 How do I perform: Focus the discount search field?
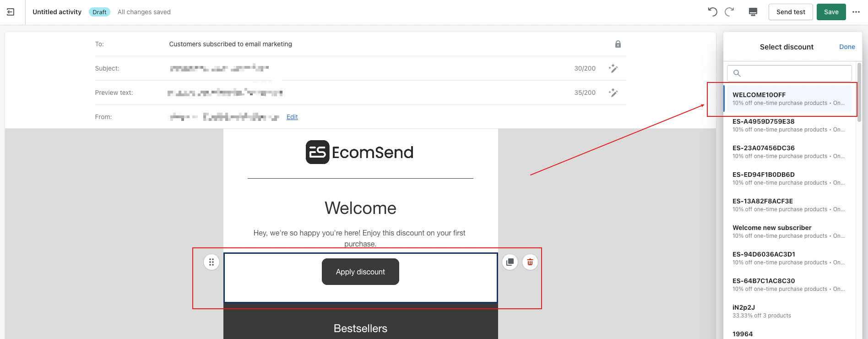click(789, 73)
